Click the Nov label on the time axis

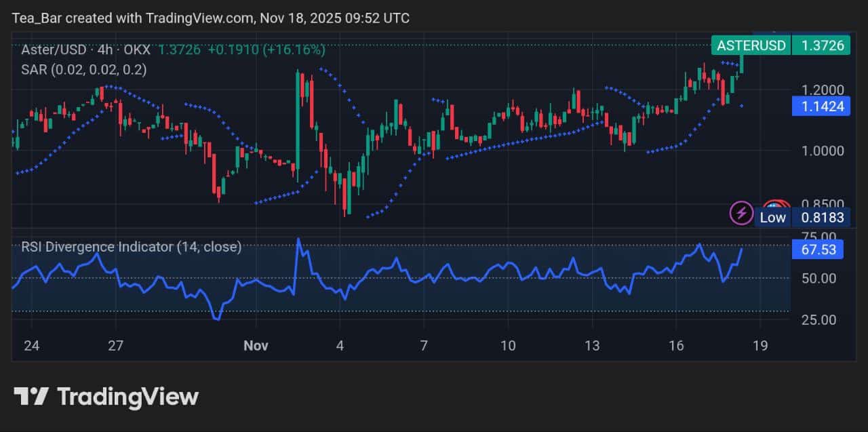(256, 346)
